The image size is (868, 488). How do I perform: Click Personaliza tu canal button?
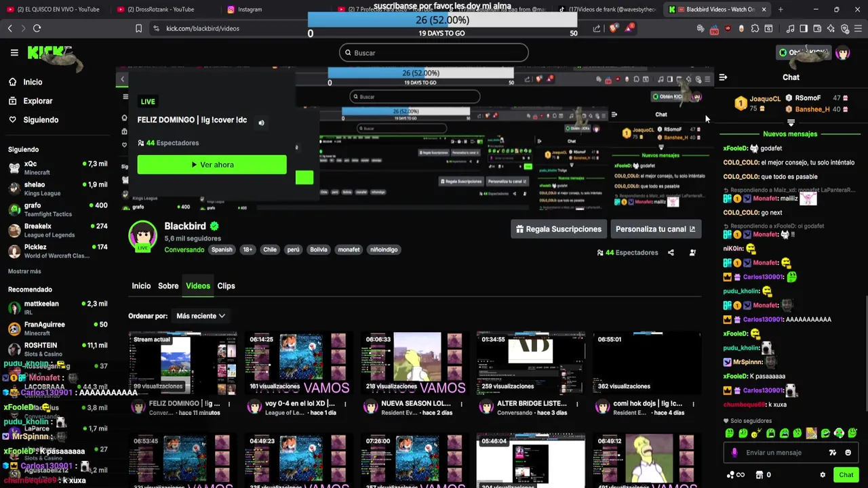[655, 229]
